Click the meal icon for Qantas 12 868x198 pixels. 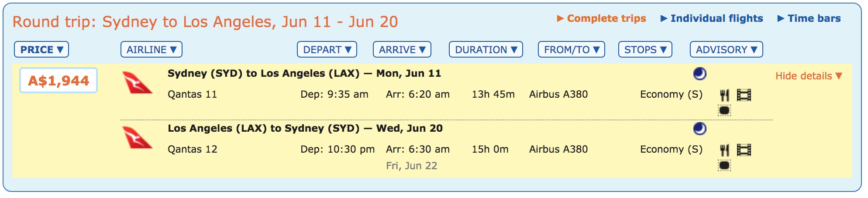click(x=724, y=150)
